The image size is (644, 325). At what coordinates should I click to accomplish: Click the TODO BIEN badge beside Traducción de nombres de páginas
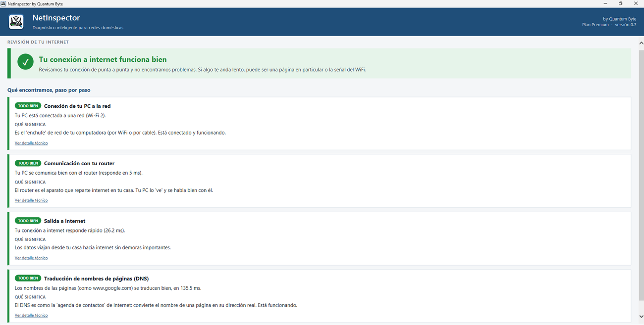[28, 278]
